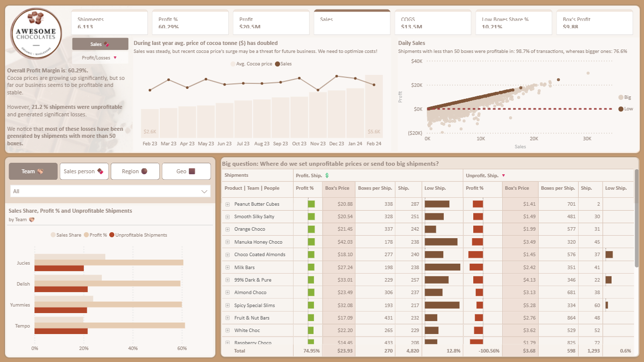Expand the Spicy Special Slims row

(228, 306)
